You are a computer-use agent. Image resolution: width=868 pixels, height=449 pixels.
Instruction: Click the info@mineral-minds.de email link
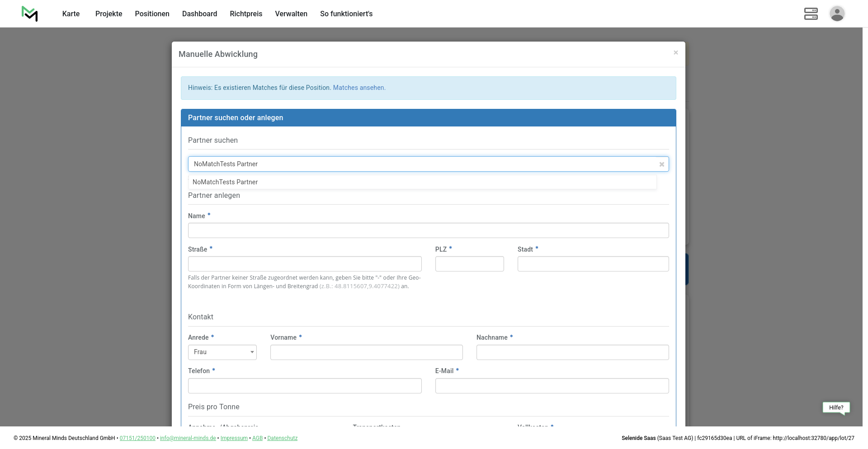[x=188, y=438]
